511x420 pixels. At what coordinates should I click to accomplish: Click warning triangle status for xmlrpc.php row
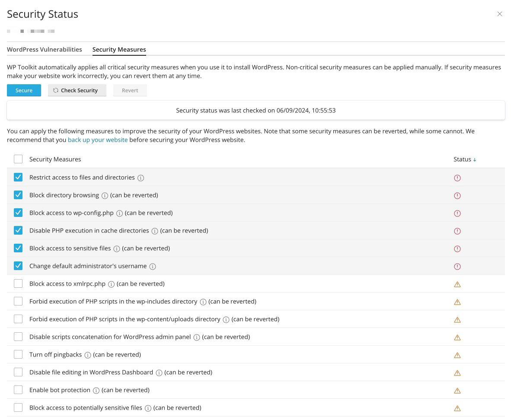(x=457, y=284)
